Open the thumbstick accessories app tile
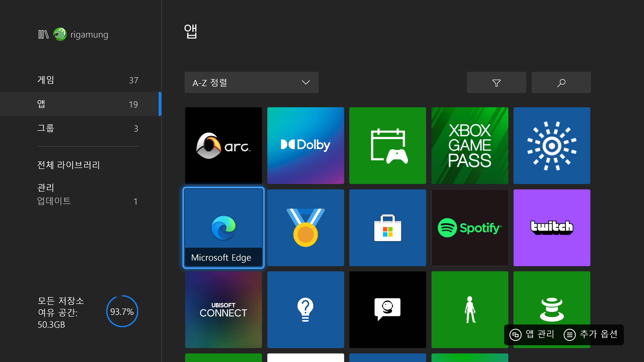Screen dimensions: 644x362 tap(552, 310)
